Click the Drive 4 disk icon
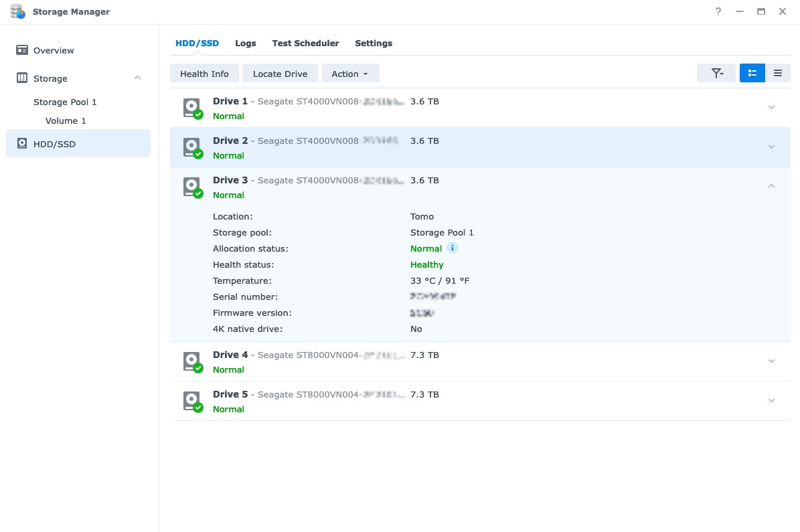 pos(192,361)
